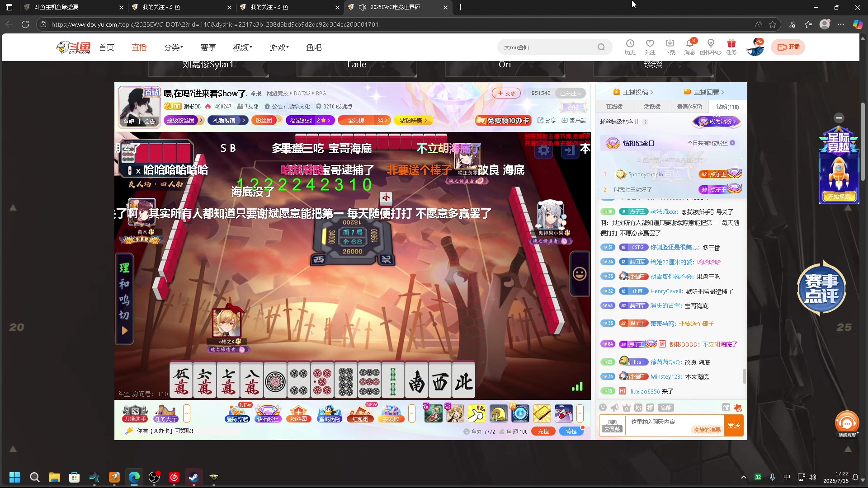Open the 超级粉丝团 pill link
The image size is (868, 488).
coord(183,120)
